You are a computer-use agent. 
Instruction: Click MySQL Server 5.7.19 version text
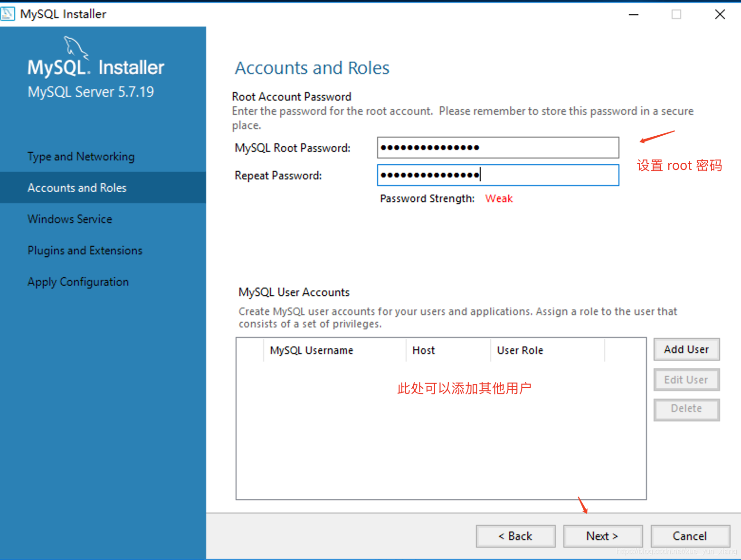tap(91, 92)
